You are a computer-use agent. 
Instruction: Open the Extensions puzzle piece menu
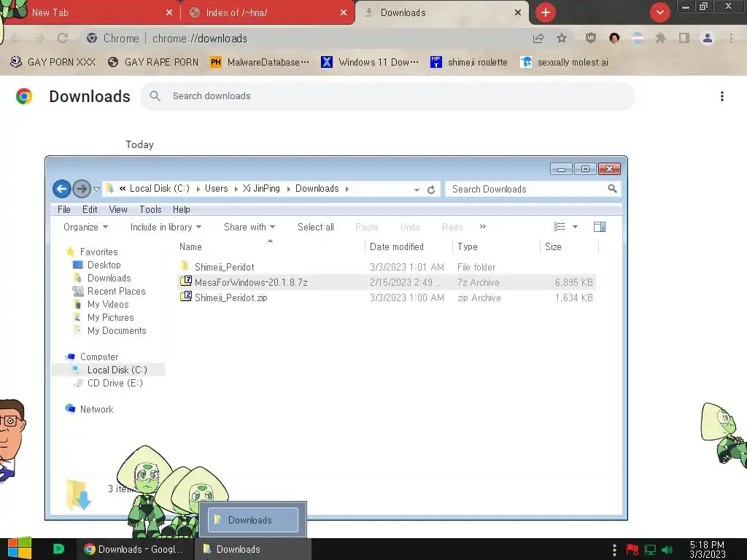(x=660, y=38)
